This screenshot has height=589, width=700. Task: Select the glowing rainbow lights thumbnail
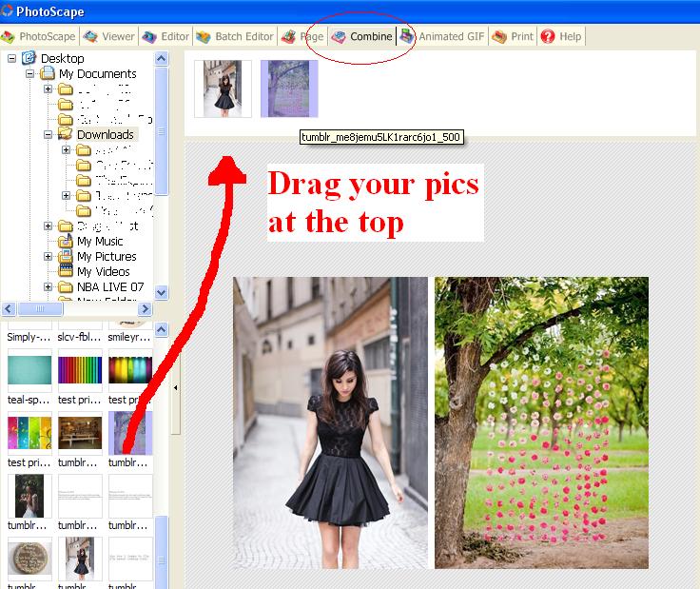[x=130, y=370]
